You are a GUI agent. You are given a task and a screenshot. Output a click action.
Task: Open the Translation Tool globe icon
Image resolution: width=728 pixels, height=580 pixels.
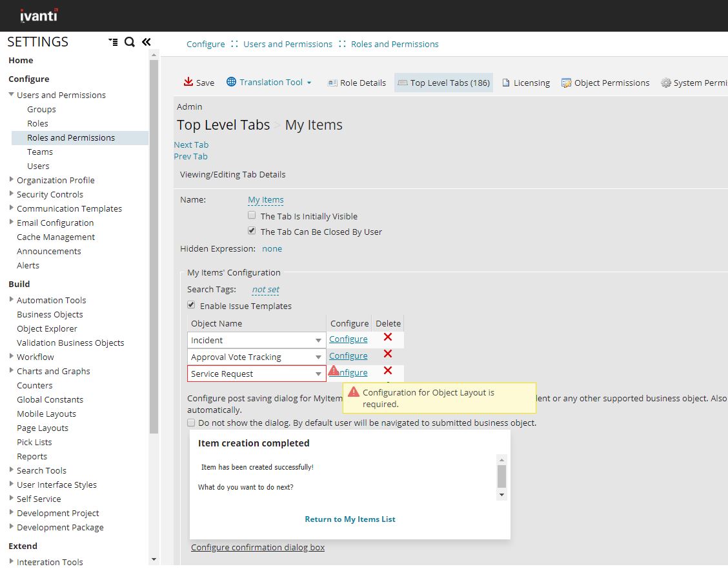tap(231, 82)
